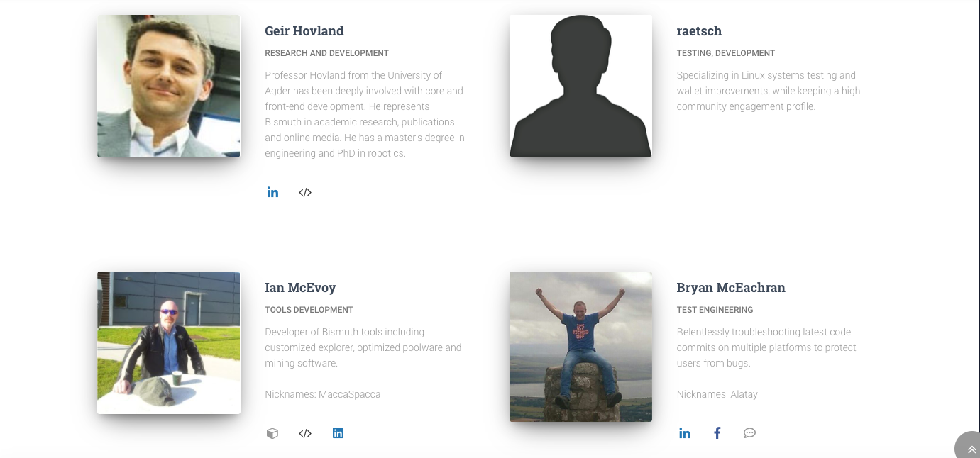Click the Developer of Bismuth tools description
980x458 pixels.
363,347
